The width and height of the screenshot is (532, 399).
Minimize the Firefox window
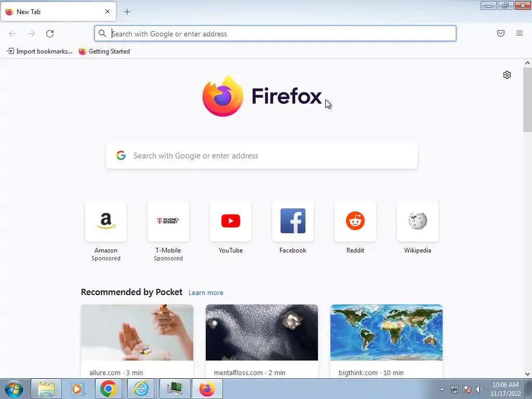[488, 5]
